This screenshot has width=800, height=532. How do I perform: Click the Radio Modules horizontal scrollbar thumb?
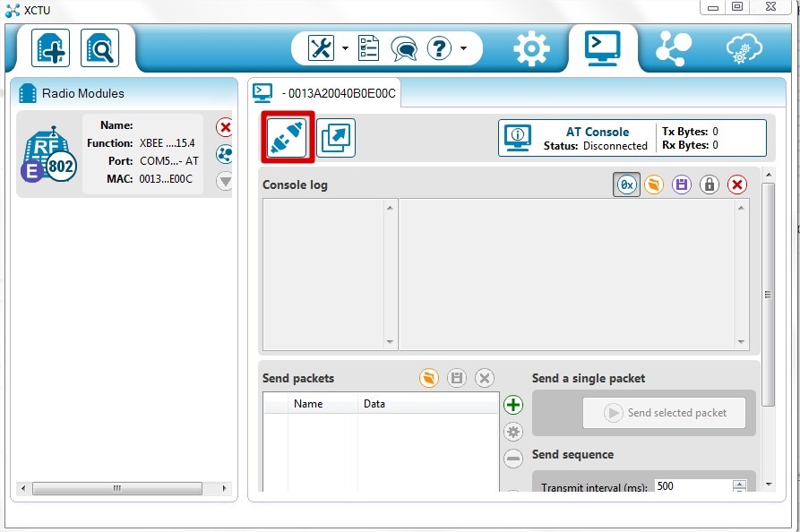tap(117, 488)
